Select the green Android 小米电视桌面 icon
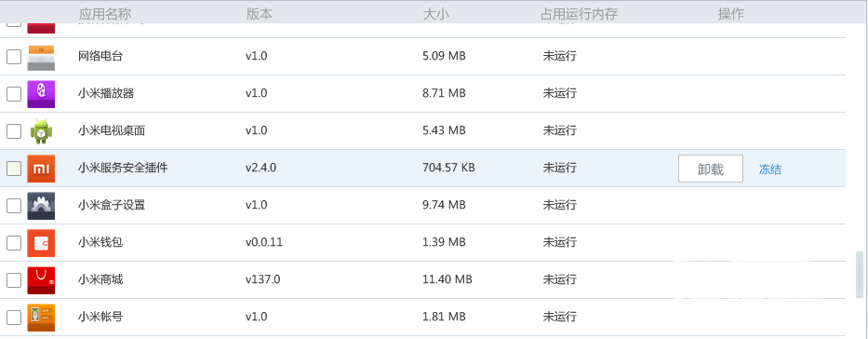Viewport: 868px width, 339px height. 41,131
